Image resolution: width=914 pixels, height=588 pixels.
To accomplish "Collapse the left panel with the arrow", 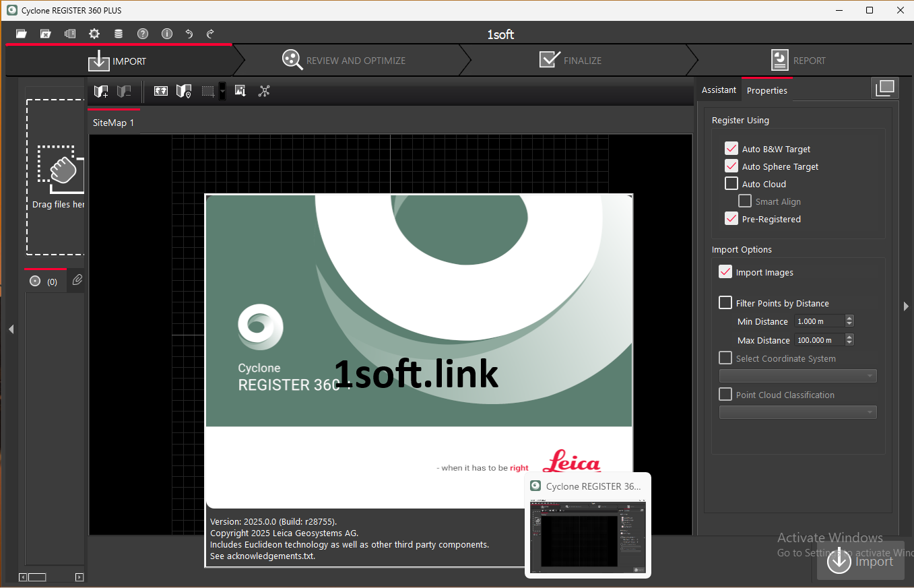I will [x=11, y=329].
